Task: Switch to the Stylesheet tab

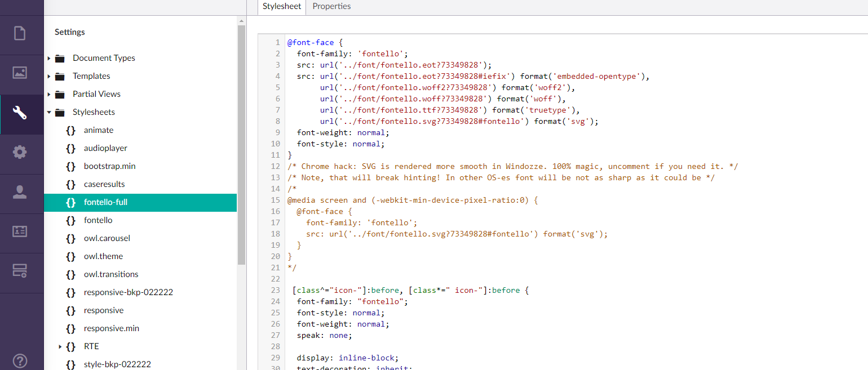Action: coord(281,6)
